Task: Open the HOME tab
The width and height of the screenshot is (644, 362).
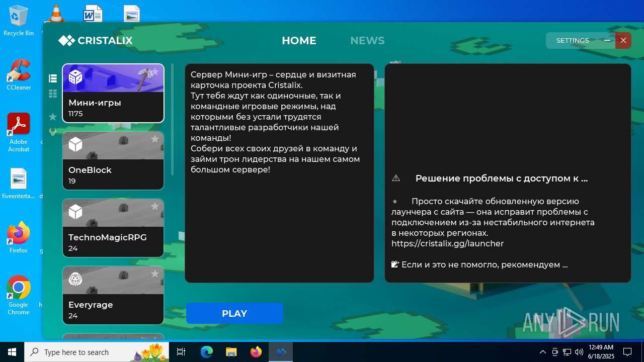Action: [299, 41]
